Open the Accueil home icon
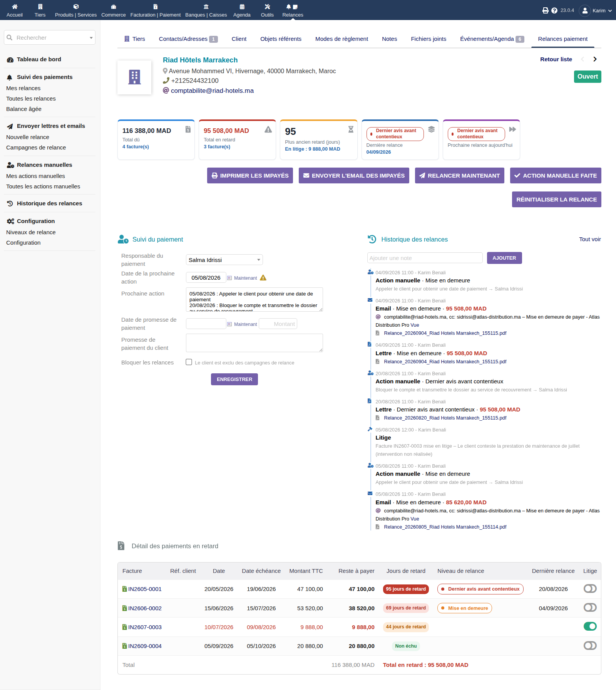 coord(15,7)
